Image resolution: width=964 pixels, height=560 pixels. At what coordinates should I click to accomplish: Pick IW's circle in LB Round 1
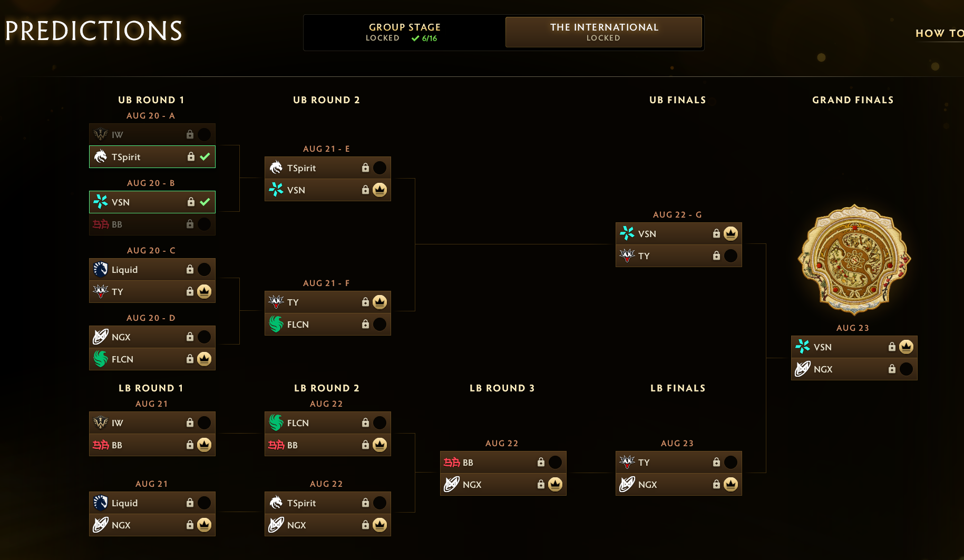point(204,423)
